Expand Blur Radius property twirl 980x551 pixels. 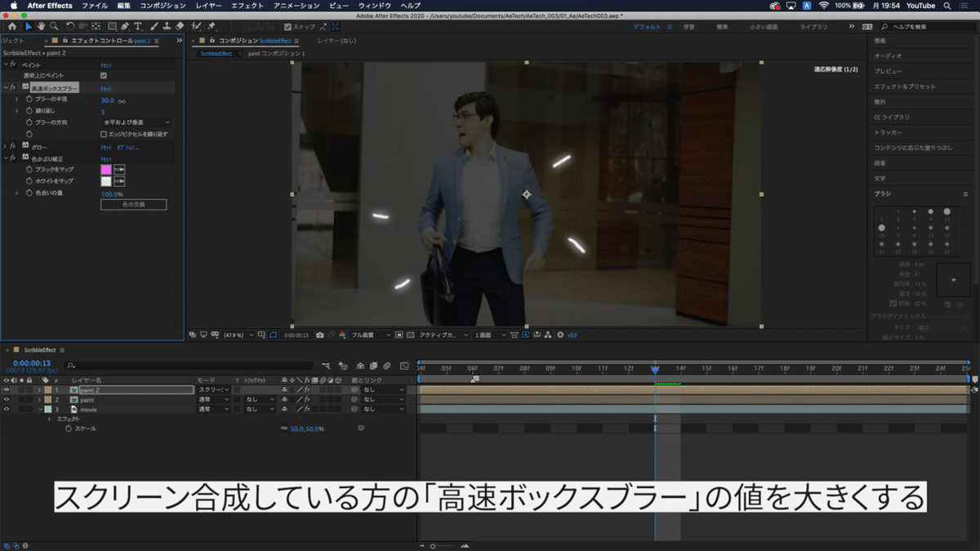point(16,100)
